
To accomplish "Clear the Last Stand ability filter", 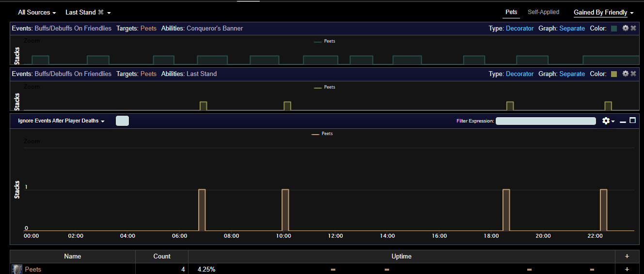I will (101, 12).
